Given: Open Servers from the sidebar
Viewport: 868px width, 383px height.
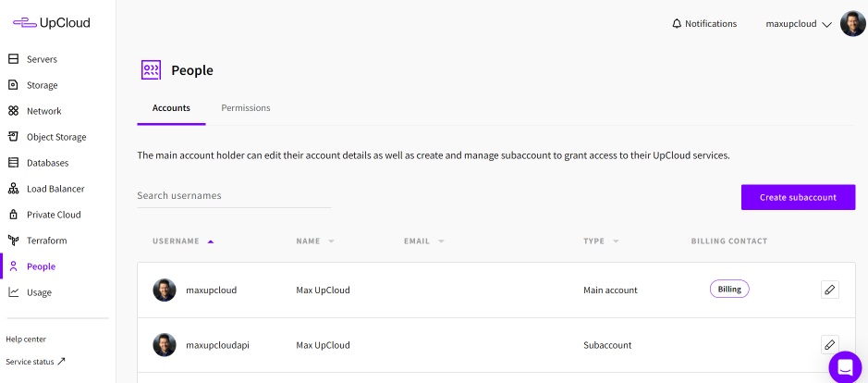Looking at the screenshot, I should tap(42, 59).
